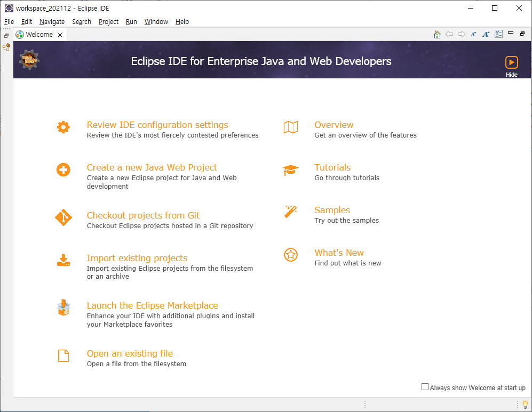Click the light bulb tip icon in status bar
Screen dimensions: 532x412
pos(525,404)
